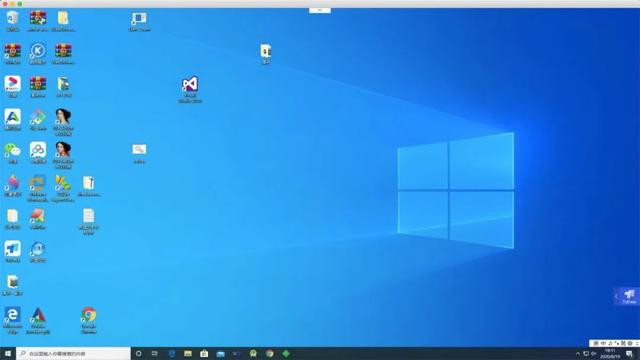Open the Windows Start menu
Viewport: 640px width, 360px height.
click(8, 353)
